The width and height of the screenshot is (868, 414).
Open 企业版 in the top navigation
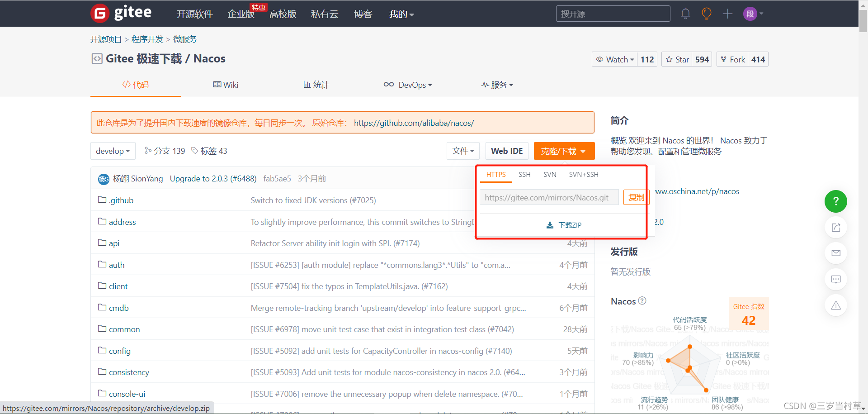click(241, 14)
